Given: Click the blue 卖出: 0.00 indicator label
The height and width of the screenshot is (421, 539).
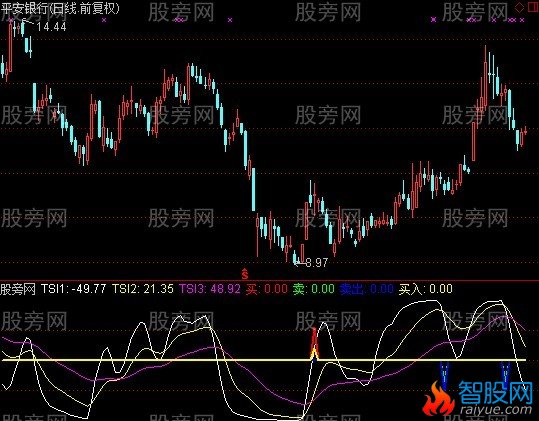Looking at the screenshot, I should [366, 289].
